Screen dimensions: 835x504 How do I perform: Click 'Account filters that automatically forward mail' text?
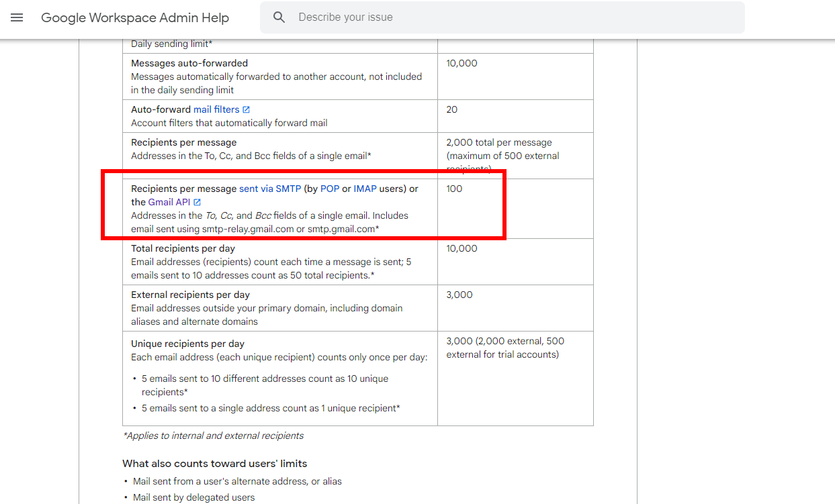click(229, 123)
